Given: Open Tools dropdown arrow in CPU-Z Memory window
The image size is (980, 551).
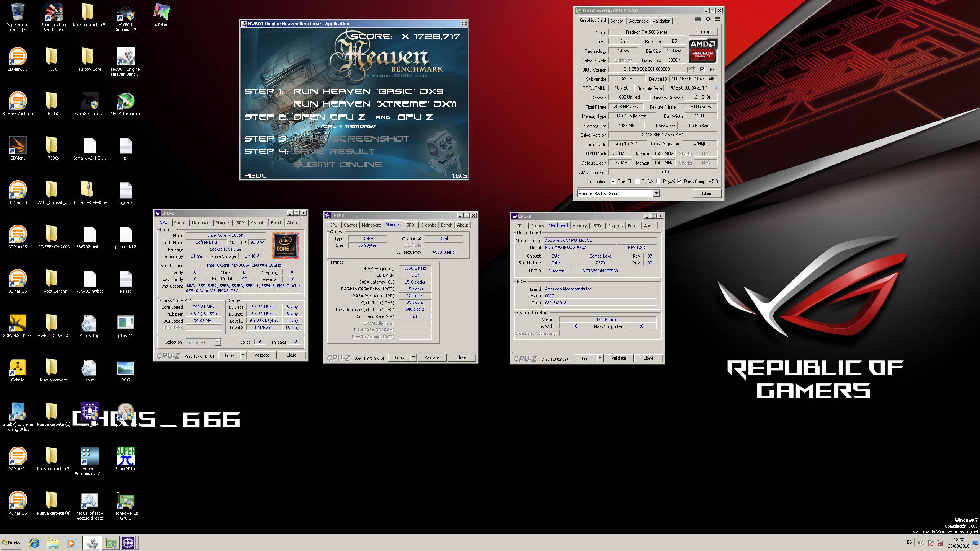Looking at the screenshot, I should 413,357.
